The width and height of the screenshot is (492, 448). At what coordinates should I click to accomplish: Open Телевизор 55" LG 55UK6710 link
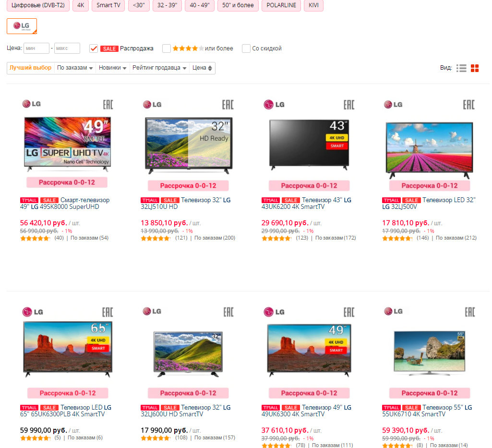[427, 411]
